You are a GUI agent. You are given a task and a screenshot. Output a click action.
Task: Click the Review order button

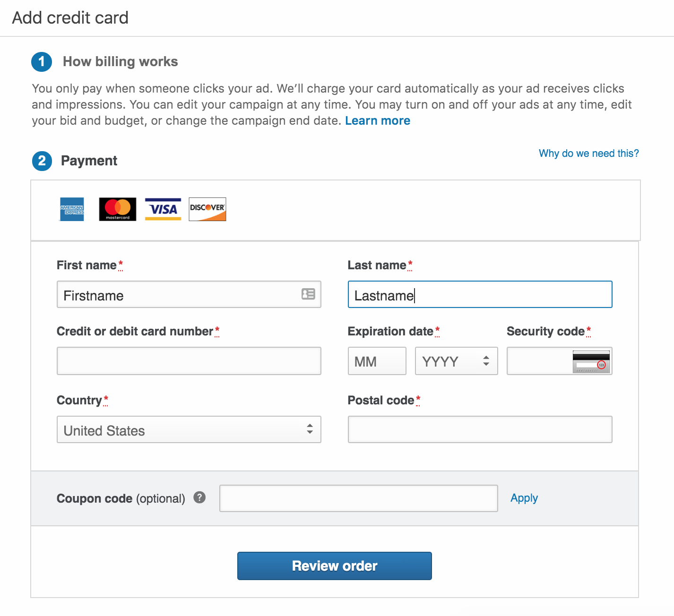(x=334, y=566)
